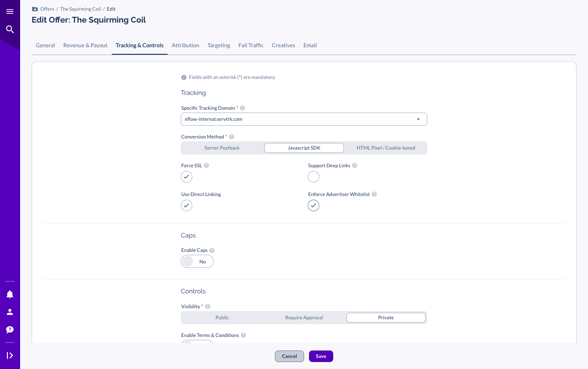The image size is (588, 369).
Task: Switch to the Email tab
Action: 310,45
